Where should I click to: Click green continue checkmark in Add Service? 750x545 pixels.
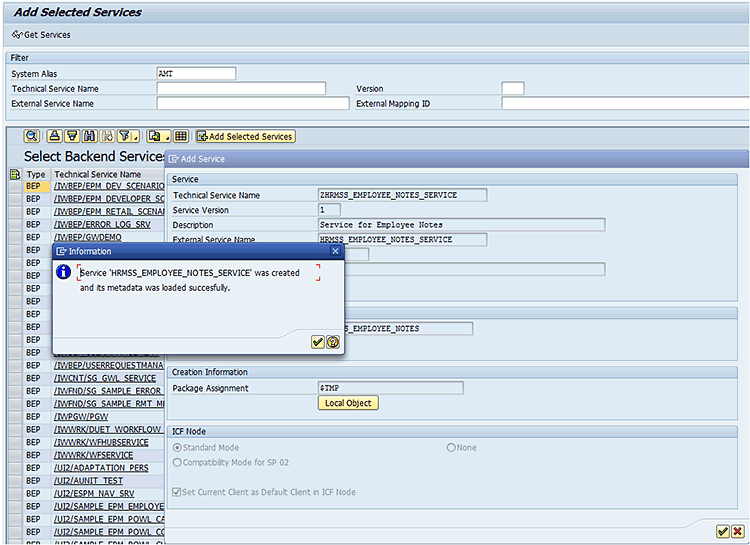pos(722,531)
